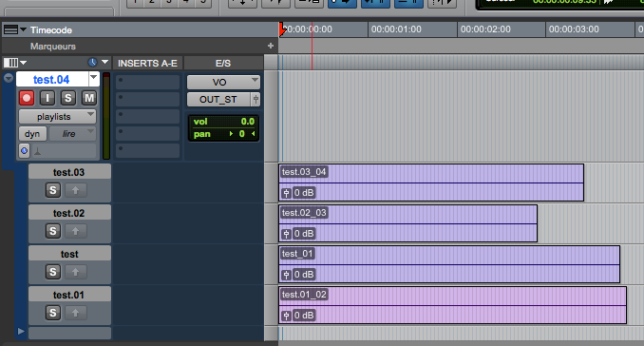644x346 pixels.
Task: Open the playlists track view dropdown
Action: tap(58, 117)
